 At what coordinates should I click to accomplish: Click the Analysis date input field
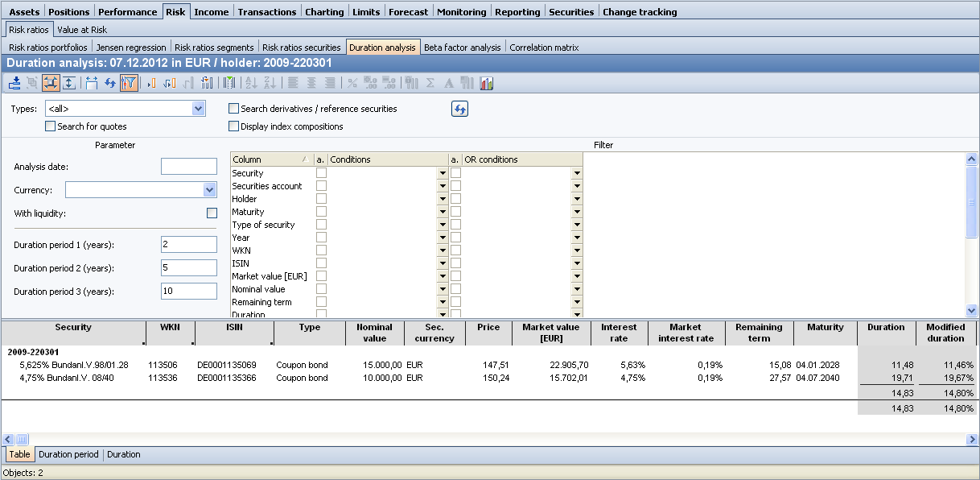pyautogui.click(x=189, y=167)
